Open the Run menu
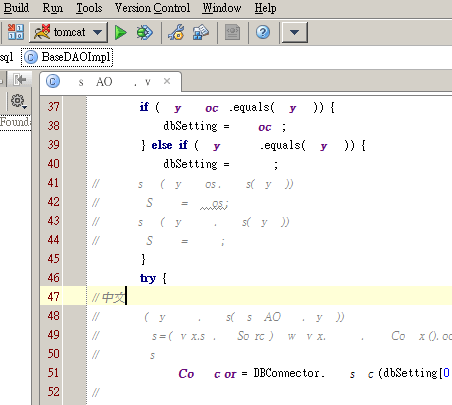The image size is (452, 405). point(53,8)
